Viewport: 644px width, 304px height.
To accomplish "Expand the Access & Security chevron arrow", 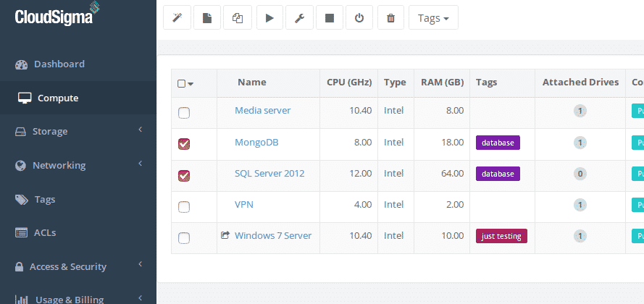I will [140, 264].
